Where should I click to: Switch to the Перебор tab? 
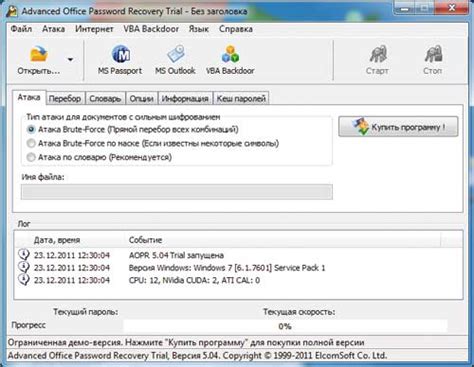pyautogui.click(x=65, y=99)
